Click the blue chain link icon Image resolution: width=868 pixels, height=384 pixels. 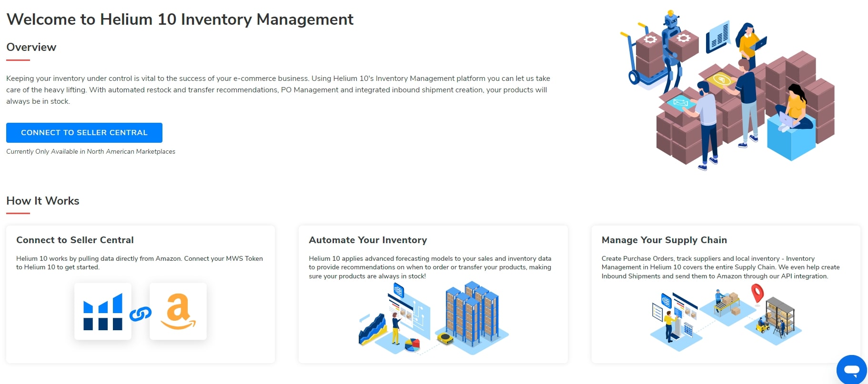(141, 314)
